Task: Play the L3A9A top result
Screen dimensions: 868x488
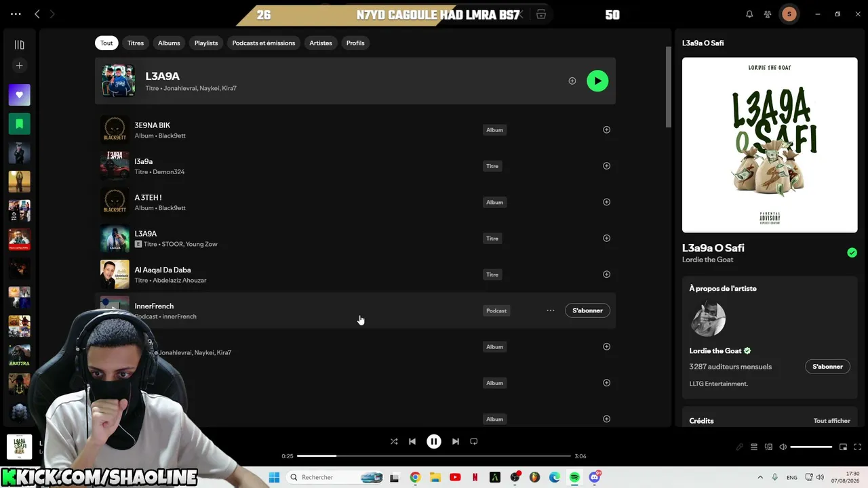Action: 597,81
